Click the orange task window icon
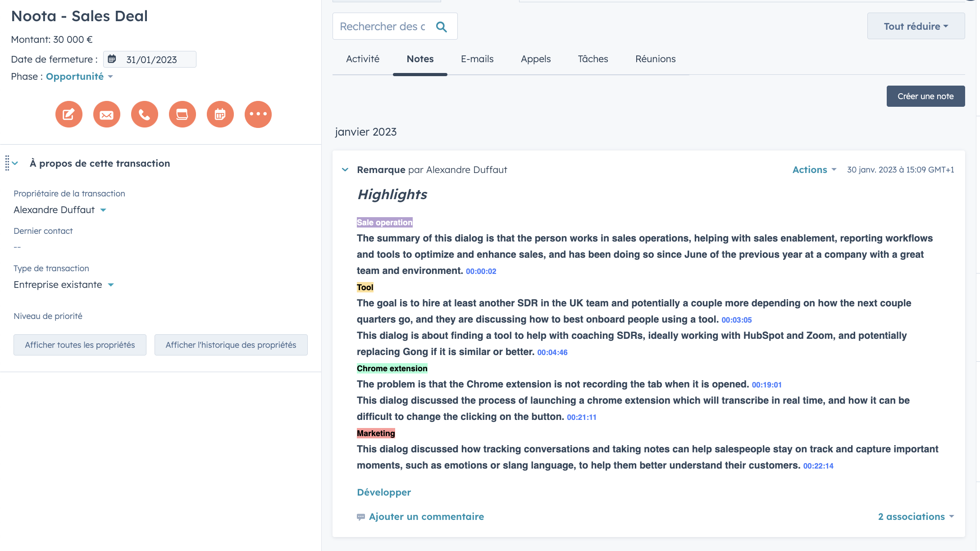980x551 pixels. (x=182, y=114)
